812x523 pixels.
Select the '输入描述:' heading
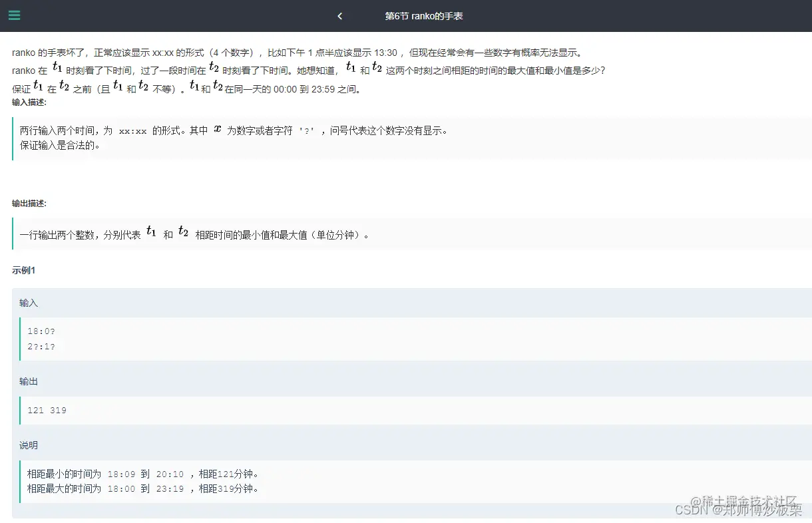tap(29, 102)
